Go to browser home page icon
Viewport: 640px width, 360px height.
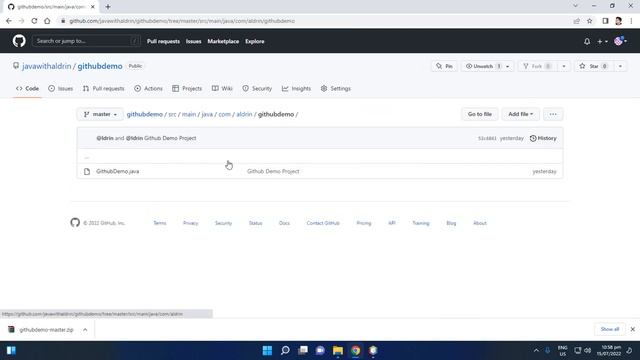tap(47, 21)
